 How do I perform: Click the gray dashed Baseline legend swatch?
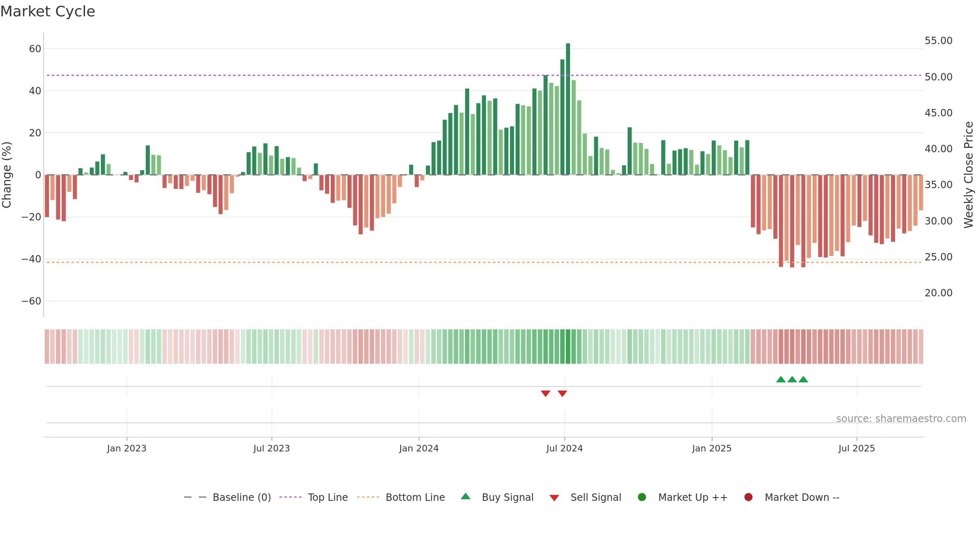195,497
